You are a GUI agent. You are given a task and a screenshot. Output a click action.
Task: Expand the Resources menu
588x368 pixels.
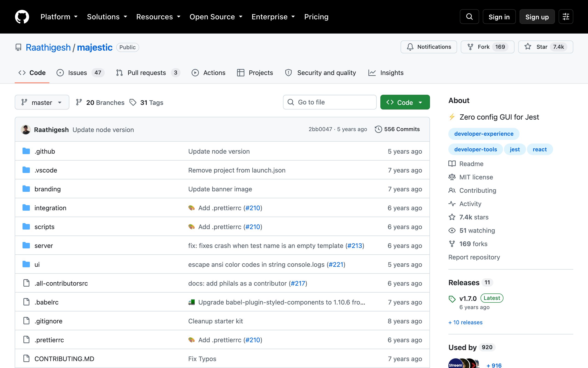158,17
